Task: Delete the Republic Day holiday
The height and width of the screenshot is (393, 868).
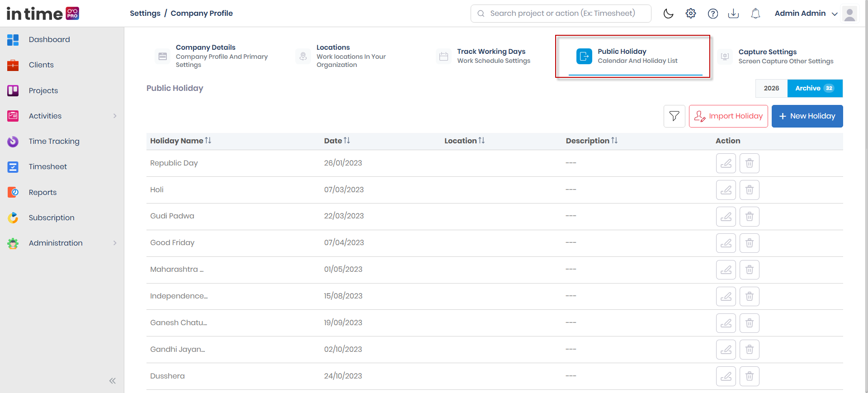Action: point(750,163)
